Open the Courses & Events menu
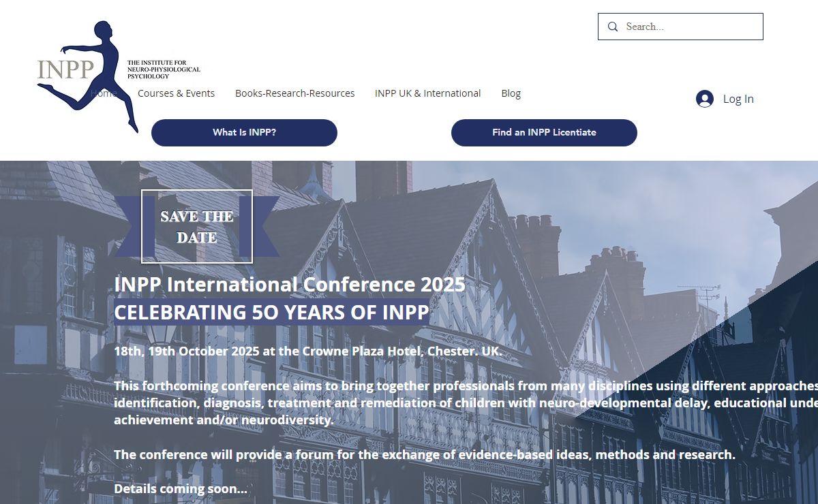 point(176,93)
